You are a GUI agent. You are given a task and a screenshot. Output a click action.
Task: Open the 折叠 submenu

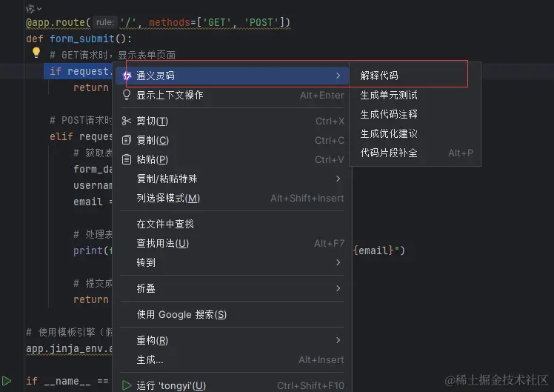232,288
